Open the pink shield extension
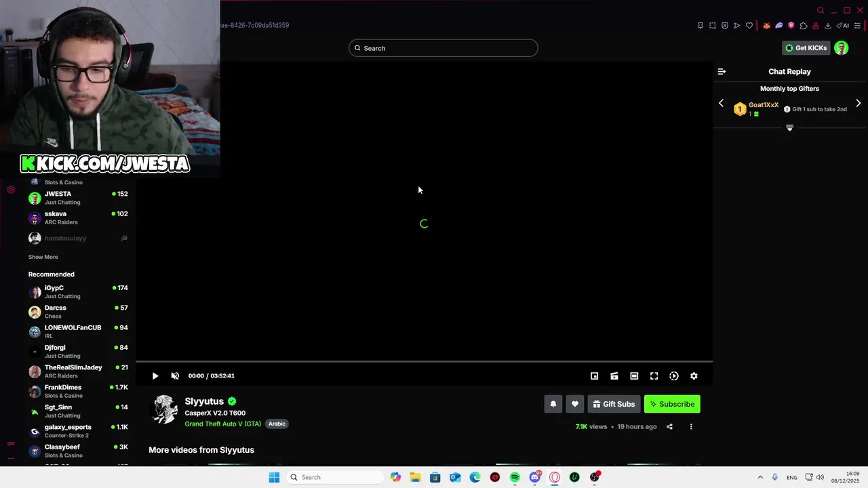 [x=791, y=26]
